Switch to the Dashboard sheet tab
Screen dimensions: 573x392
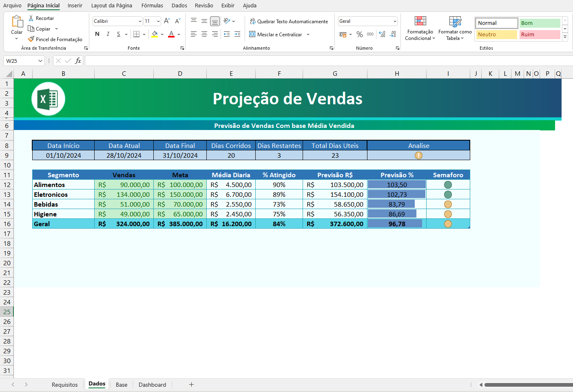[152, 385]
